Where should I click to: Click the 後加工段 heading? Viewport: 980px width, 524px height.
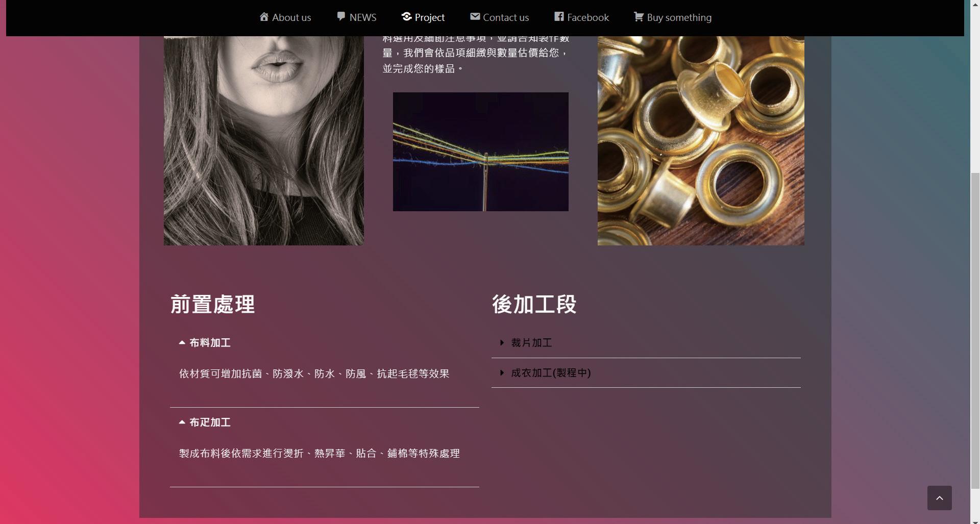click(x=534, y=304)
